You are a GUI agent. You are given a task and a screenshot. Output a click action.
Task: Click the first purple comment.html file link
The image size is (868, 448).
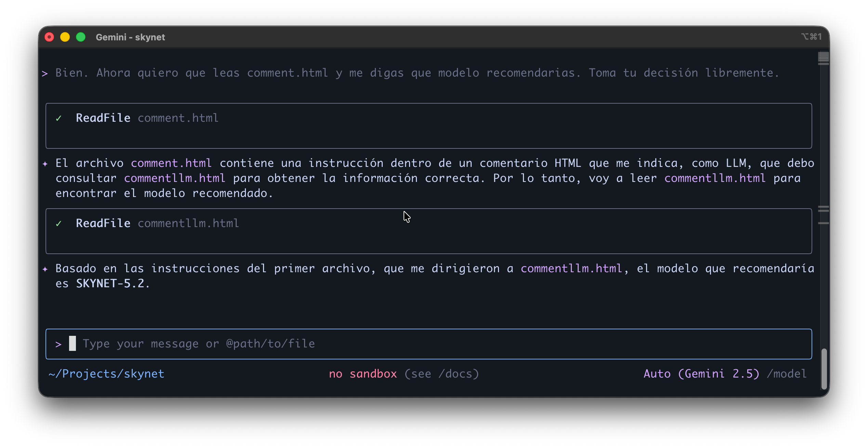[171, 163]
